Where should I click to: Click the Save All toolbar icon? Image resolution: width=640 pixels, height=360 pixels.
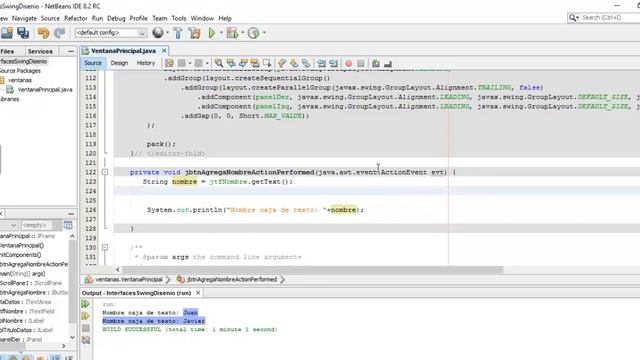coord(23,33)
